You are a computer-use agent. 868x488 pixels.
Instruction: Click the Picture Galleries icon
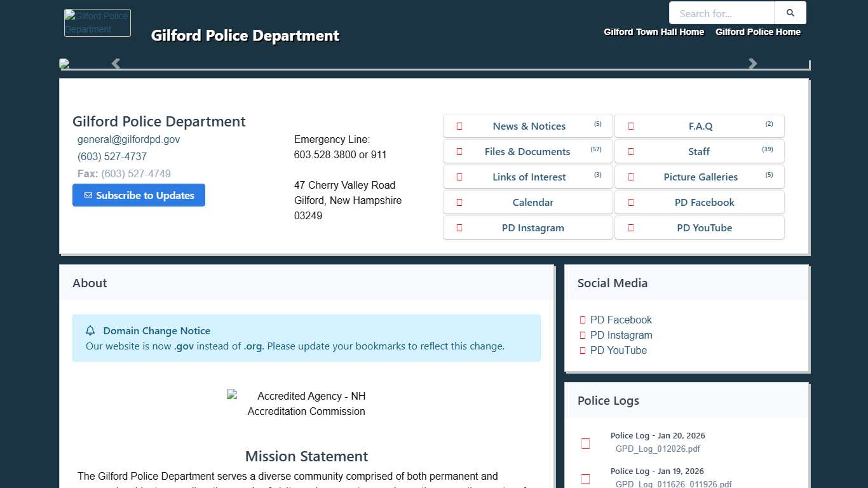point(631,177)
